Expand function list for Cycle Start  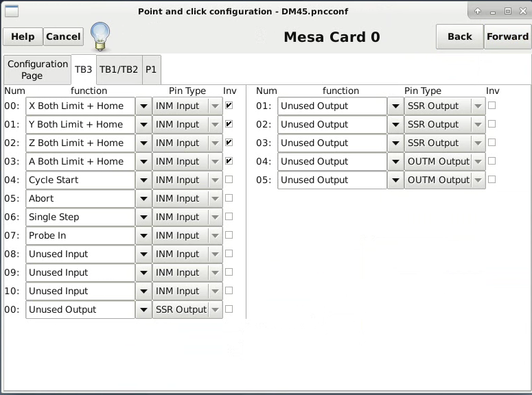click(144, 180)
